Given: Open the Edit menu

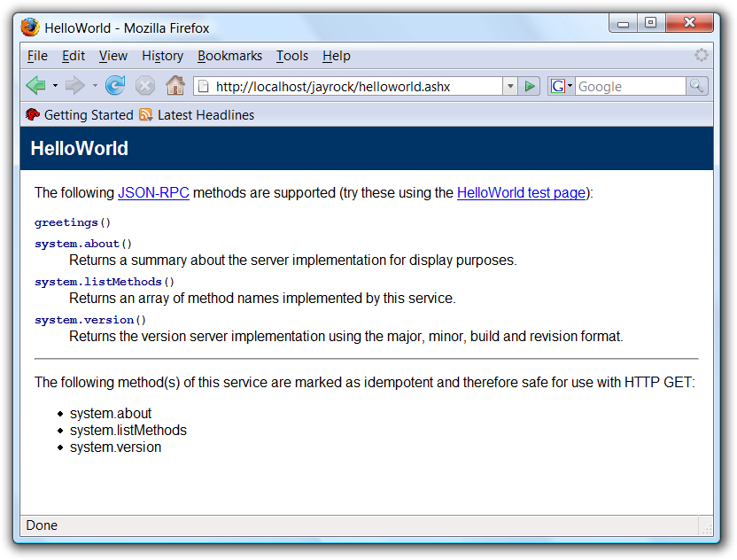Looking at the screenshot, I should tap(74, 56).
